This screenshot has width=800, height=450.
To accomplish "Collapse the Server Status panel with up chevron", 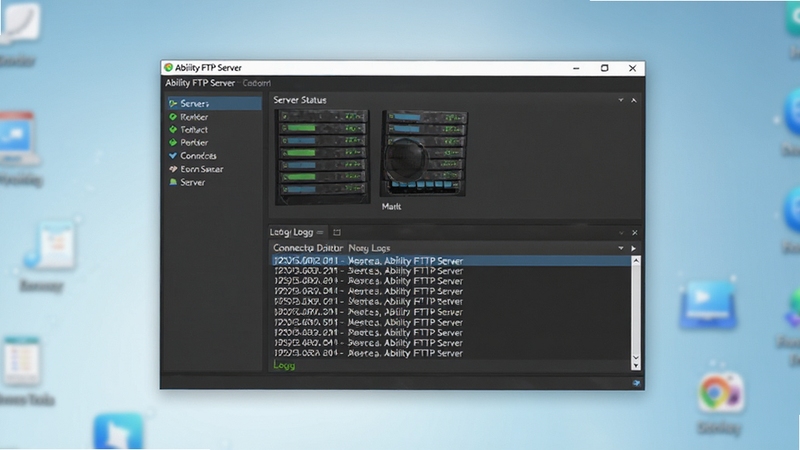I will coord(634,101).
